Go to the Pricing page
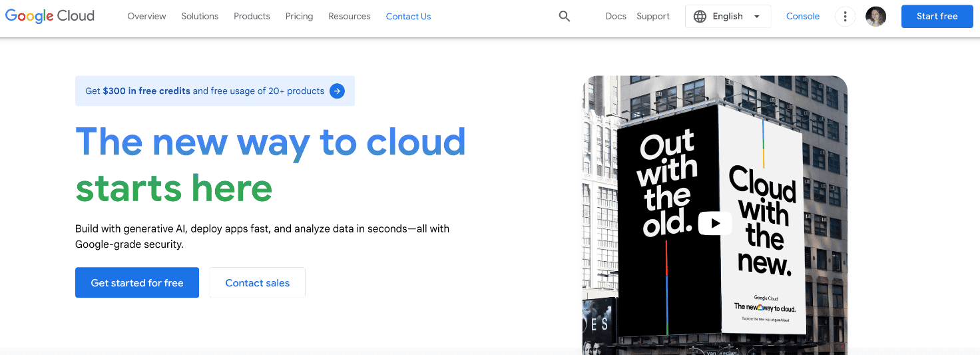This screenshot has height=355, width=980. pos(299,17)
